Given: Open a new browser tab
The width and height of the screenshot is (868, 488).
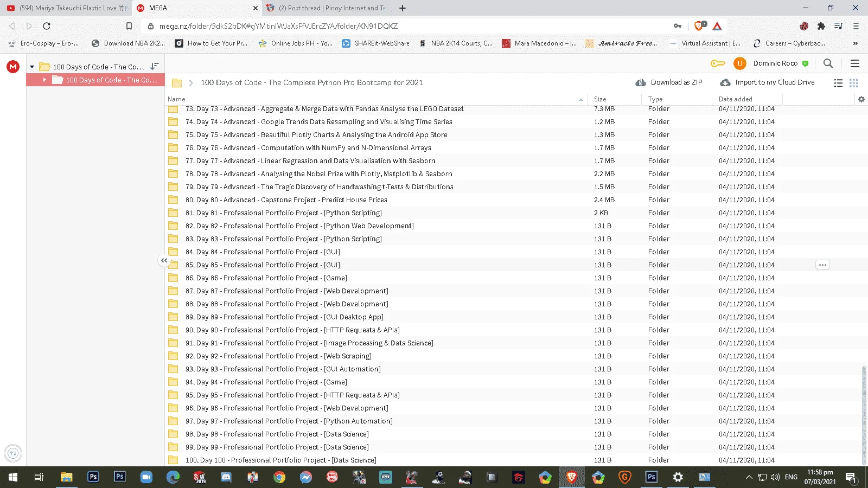Looking at the screenshot, I should pyautogui.click(x=403, y=8).
